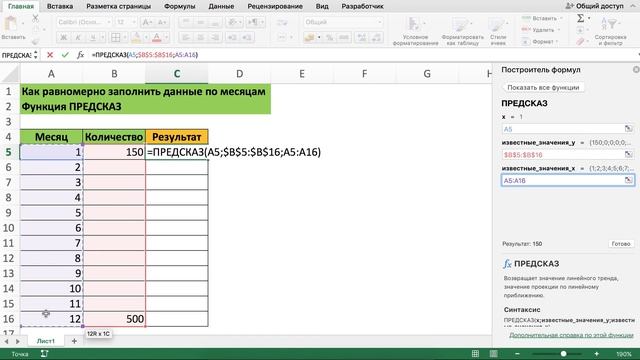Align text right in ribbon
Screen dimensions: 640x360
(x=215, y=38)
